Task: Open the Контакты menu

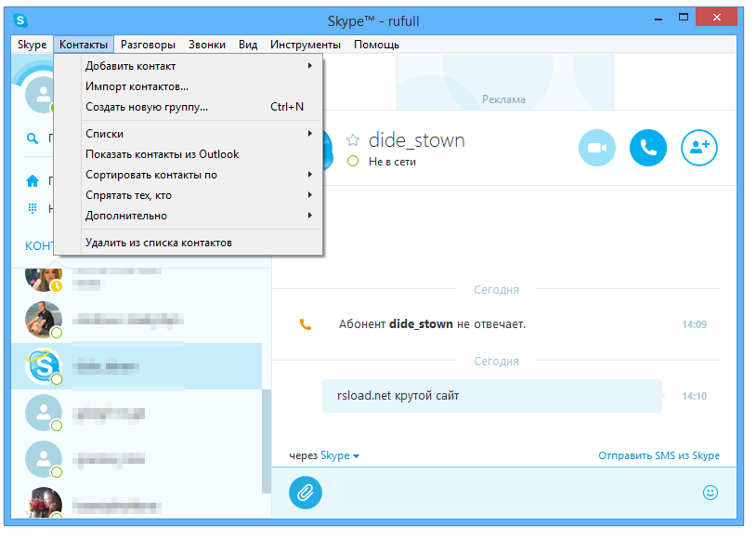Action: point(84,45)
